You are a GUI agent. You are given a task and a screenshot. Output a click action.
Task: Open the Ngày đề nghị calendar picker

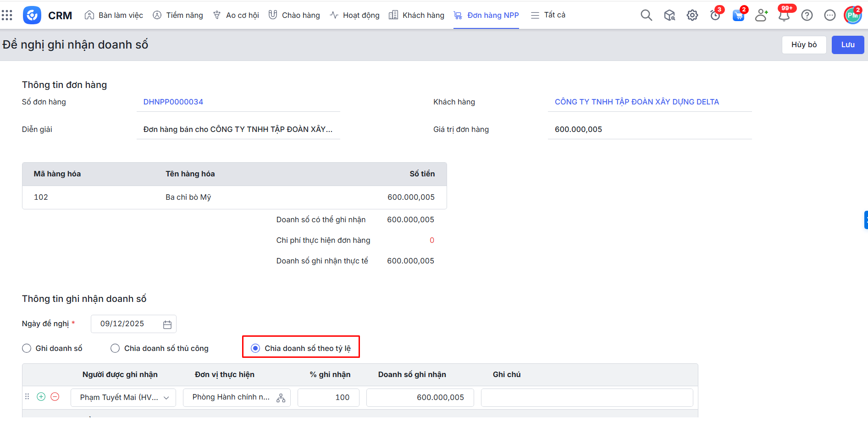point(167,324)
